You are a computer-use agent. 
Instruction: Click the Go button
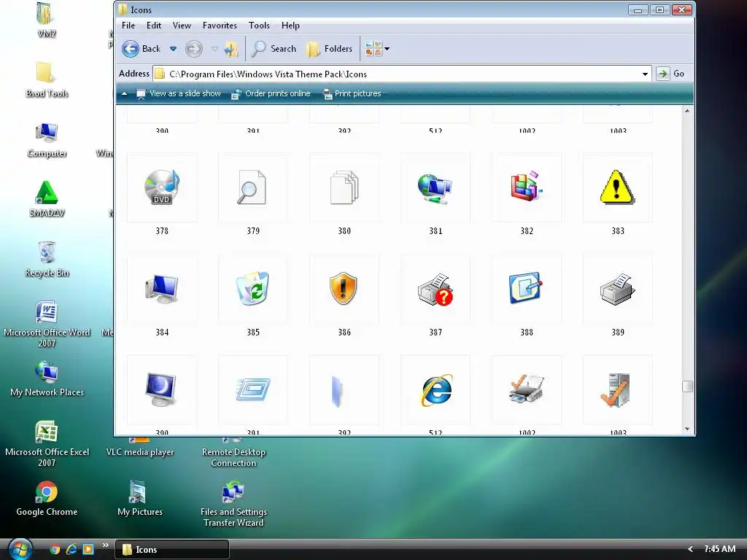[x=671, y=74]
